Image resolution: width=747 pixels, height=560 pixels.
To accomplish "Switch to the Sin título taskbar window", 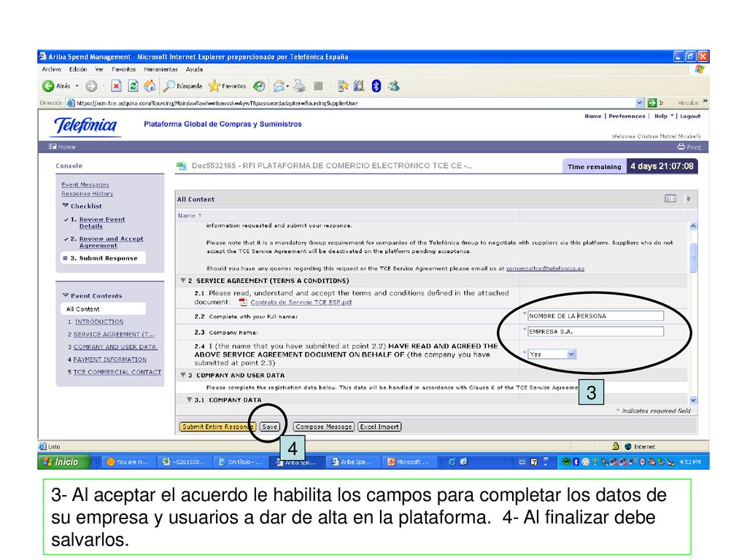I will [241, 462].
